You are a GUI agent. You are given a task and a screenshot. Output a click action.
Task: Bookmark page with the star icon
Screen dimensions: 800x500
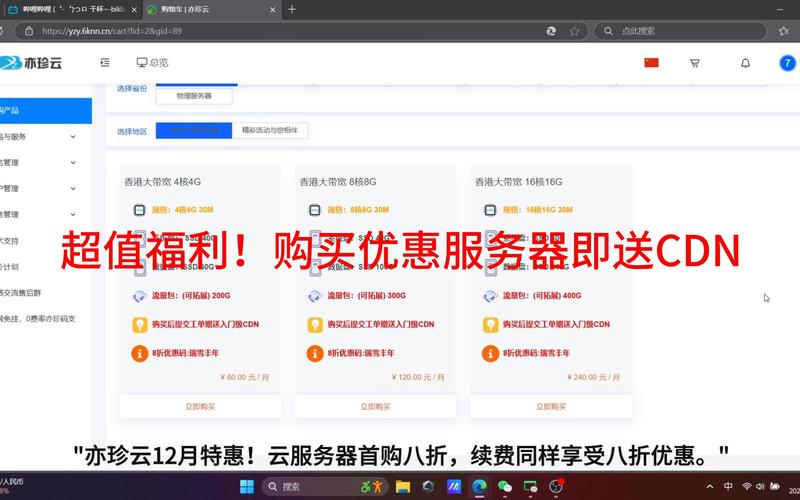coord(574,31)
